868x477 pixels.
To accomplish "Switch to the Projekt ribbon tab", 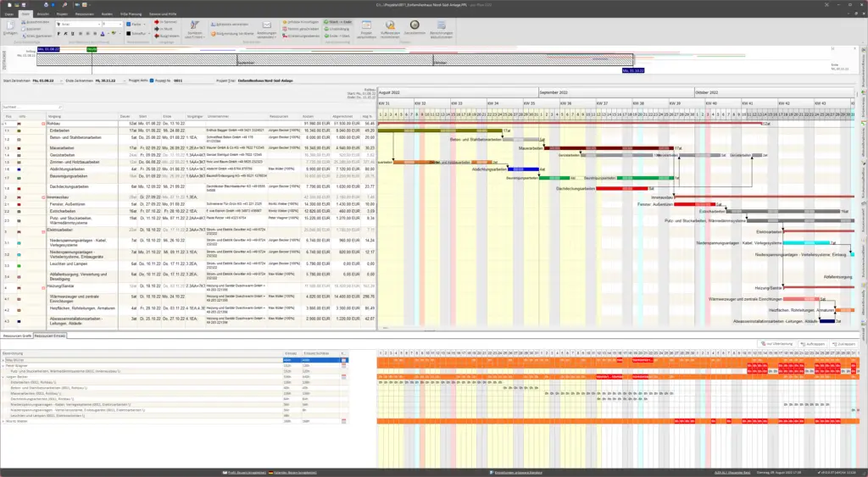I will tap(62, 14).
